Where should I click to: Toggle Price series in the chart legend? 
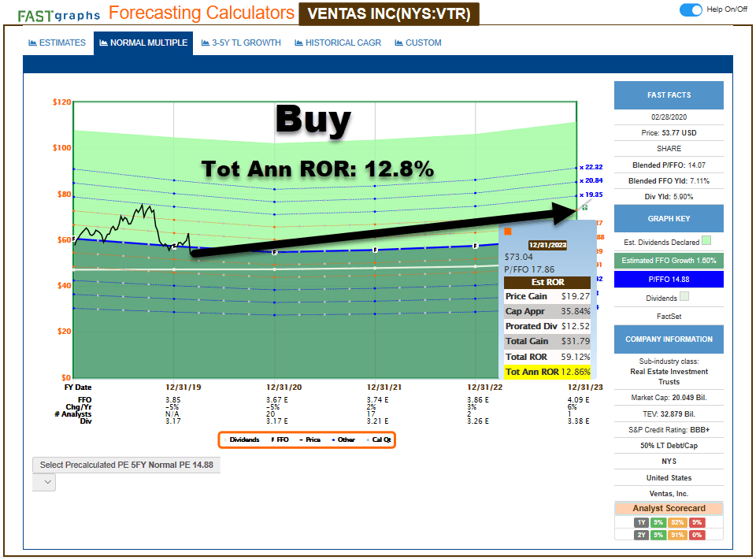[310, 440]
